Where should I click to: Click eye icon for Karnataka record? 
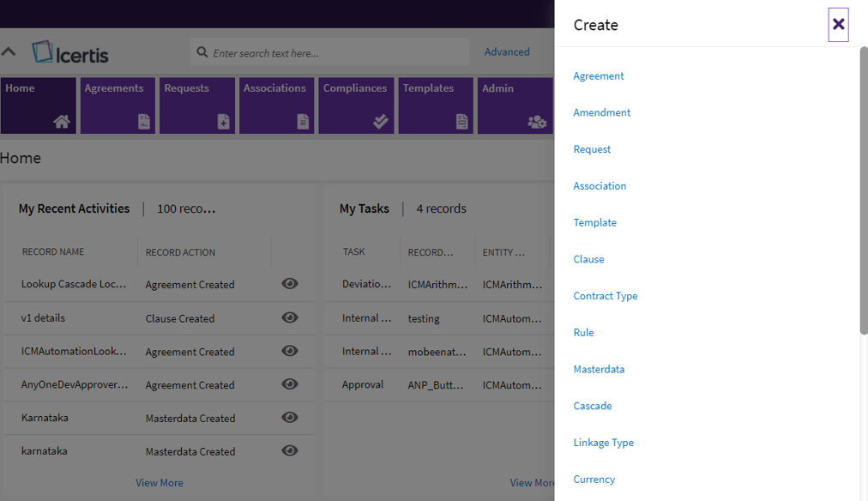[290, 418]
